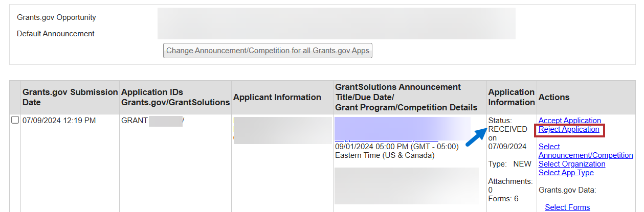644x212 pixels.
Task: Click the Reject Application link
Action: click(x=569, y=130)
